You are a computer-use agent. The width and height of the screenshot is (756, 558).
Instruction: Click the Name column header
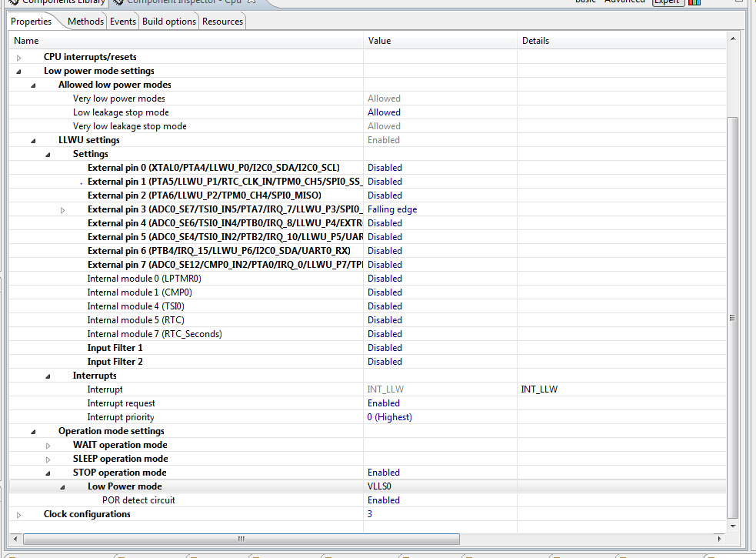186,41
